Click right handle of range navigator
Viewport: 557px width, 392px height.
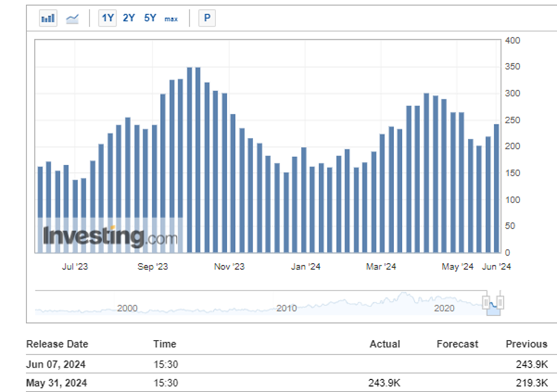[500, 303]
